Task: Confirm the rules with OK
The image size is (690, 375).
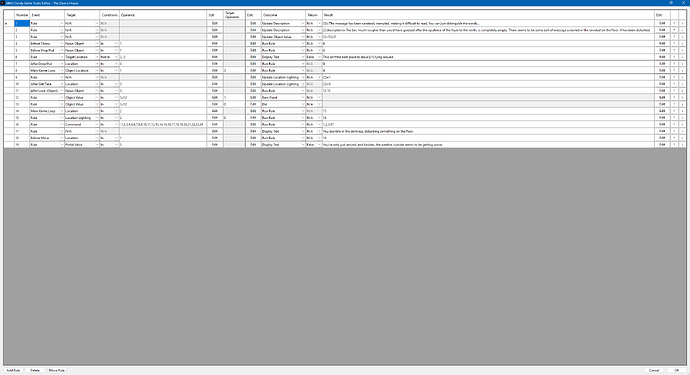Action: pyautogui.click(x=677, y=371)
